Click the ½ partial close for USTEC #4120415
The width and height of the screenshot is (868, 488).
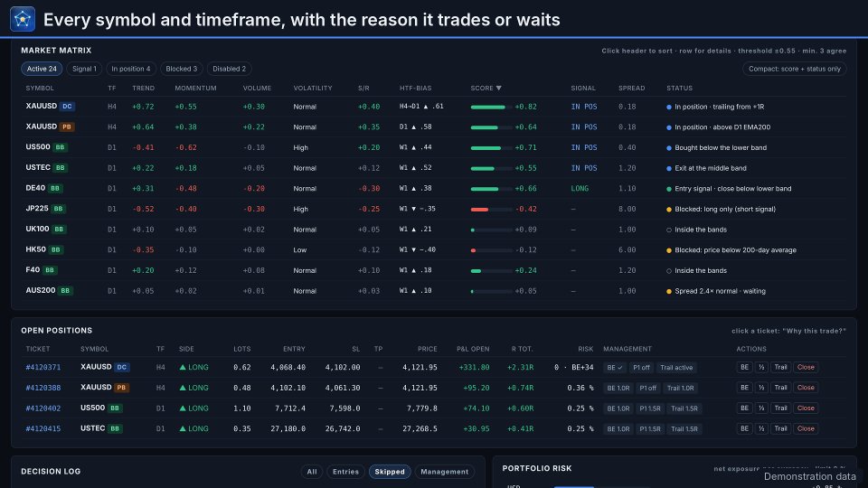tap(761, 428)
